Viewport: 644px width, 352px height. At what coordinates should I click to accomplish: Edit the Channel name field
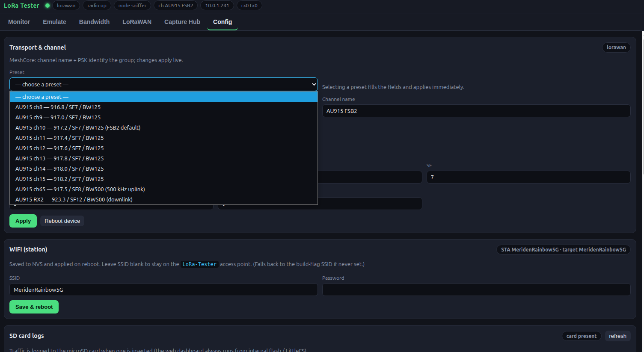click(476, 111)
